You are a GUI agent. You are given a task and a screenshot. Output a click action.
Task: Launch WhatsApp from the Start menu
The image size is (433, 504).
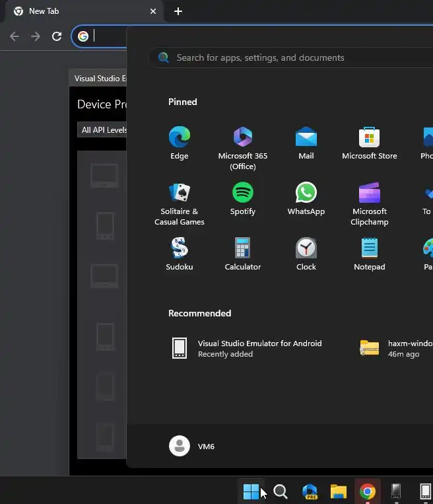[x=306, y=198]
